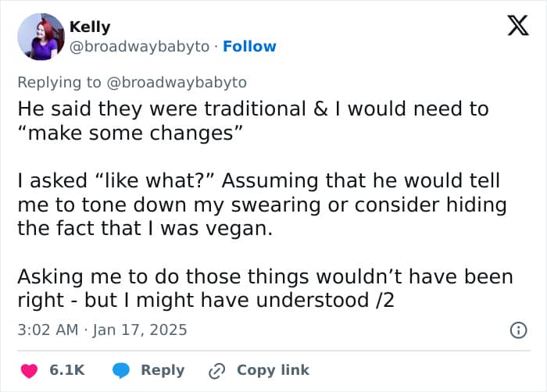The width and height of the screenshot is (547, 392).
Task: Visit the @broadwaybabyto mention after Replying to
Action: [177, 83]
